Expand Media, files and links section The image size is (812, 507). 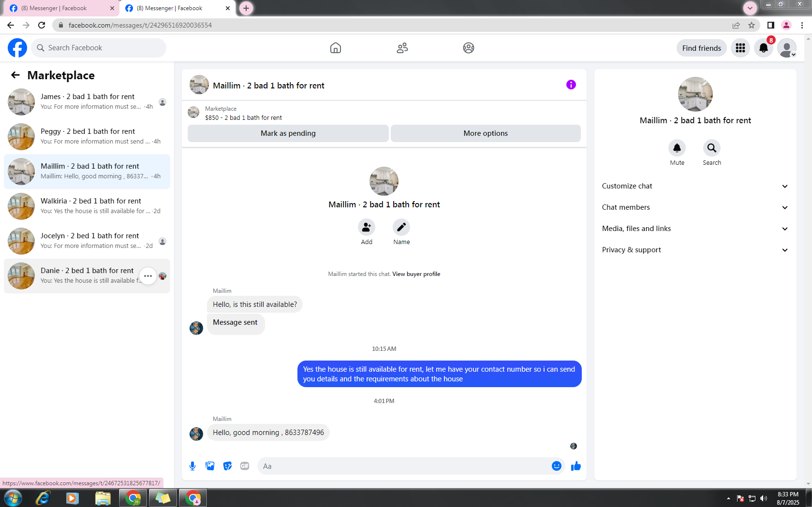coord(695,229)
